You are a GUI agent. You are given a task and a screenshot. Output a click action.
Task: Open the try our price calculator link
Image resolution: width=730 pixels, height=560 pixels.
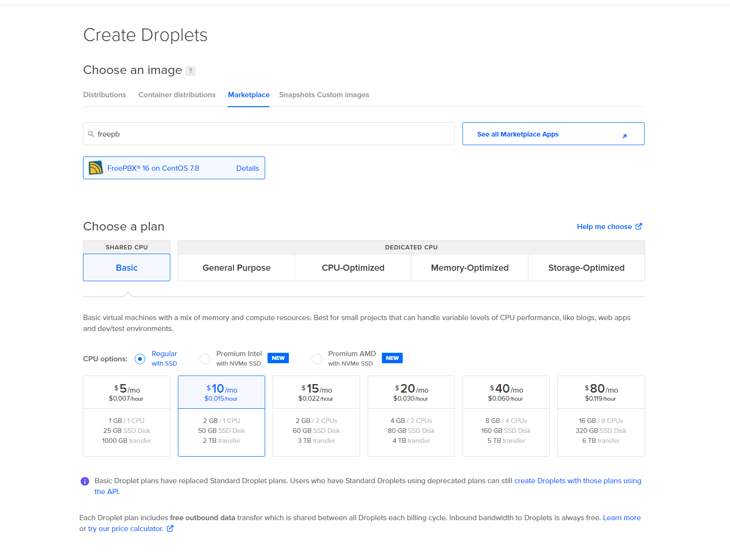(x=126, y=529)
